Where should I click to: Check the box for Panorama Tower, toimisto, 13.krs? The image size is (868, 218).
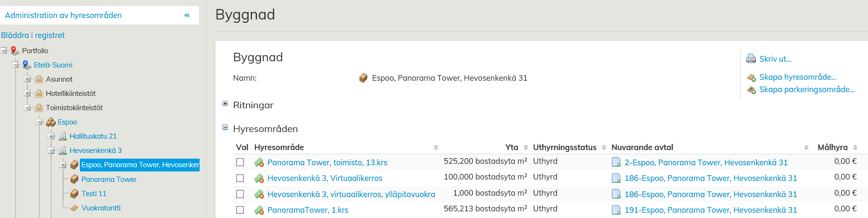coord(240,162)
